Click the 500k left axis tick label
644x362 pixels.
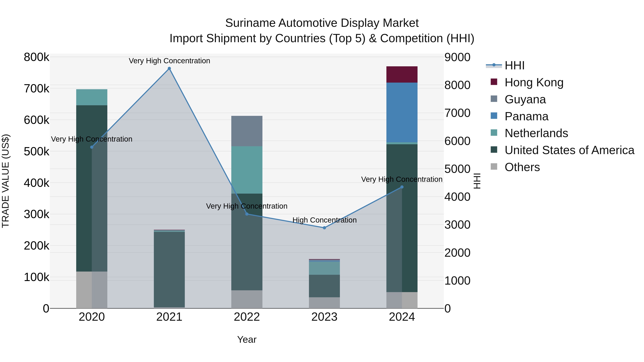pos(36,151)
